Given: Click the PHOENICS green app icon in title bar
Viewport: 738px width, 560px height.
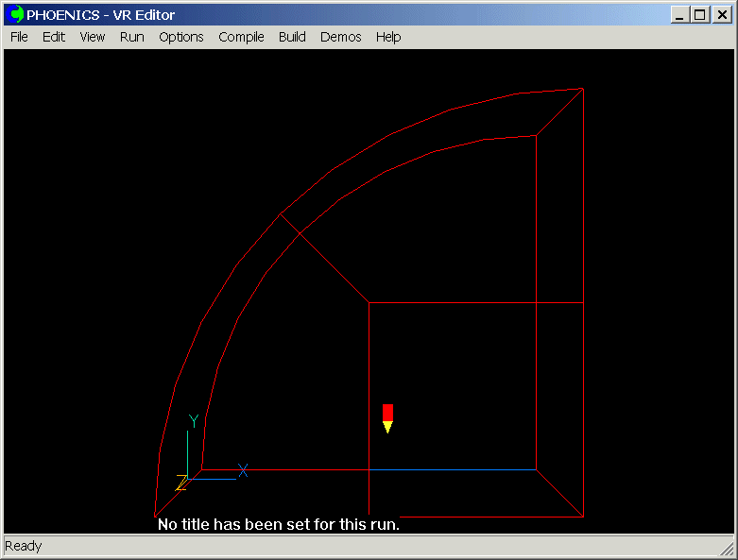Looking at the screenshot, I should pos(16,15).
